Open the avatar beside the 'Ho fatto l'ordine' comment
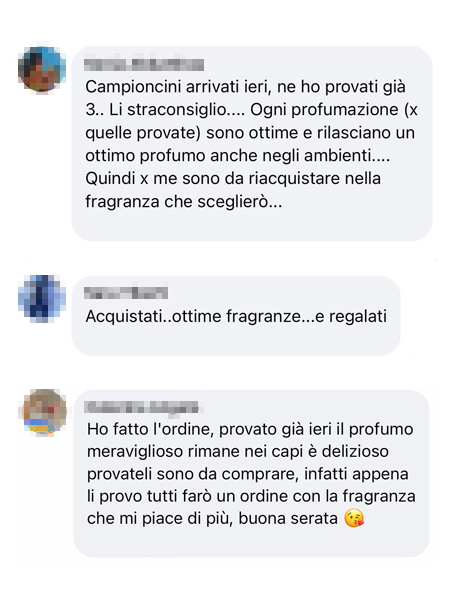 pyautogui.click(x=44, y=412)
